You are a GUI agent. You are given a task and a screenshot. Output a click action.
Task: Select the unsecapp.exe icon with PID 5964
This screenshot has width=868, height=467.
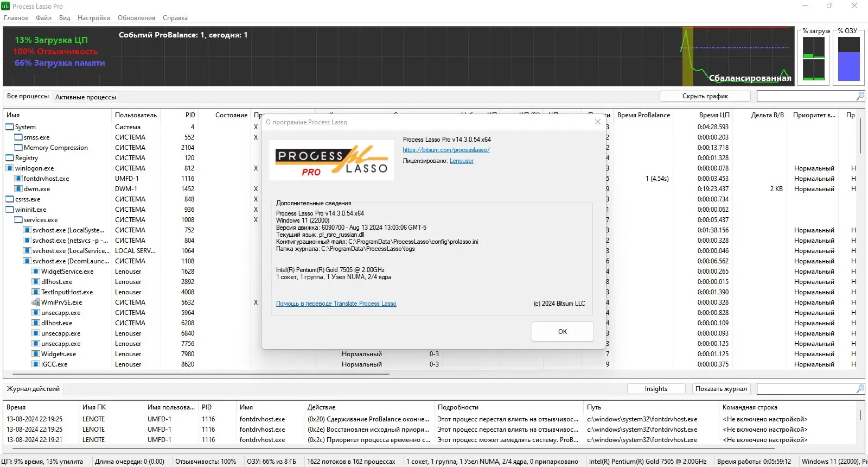click(x=36, y=313)
